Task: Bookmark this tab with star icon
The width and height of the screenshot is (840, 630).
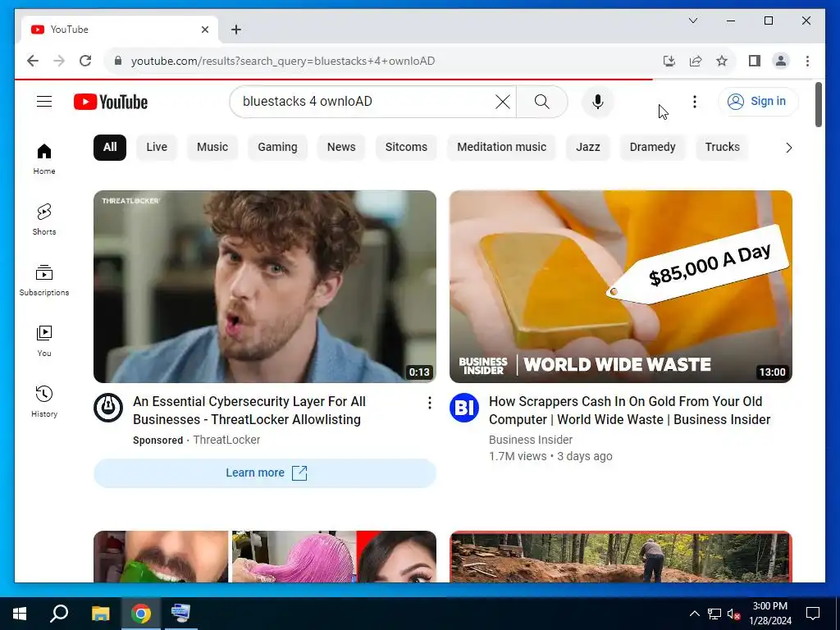Action: (x=722, y=61)
